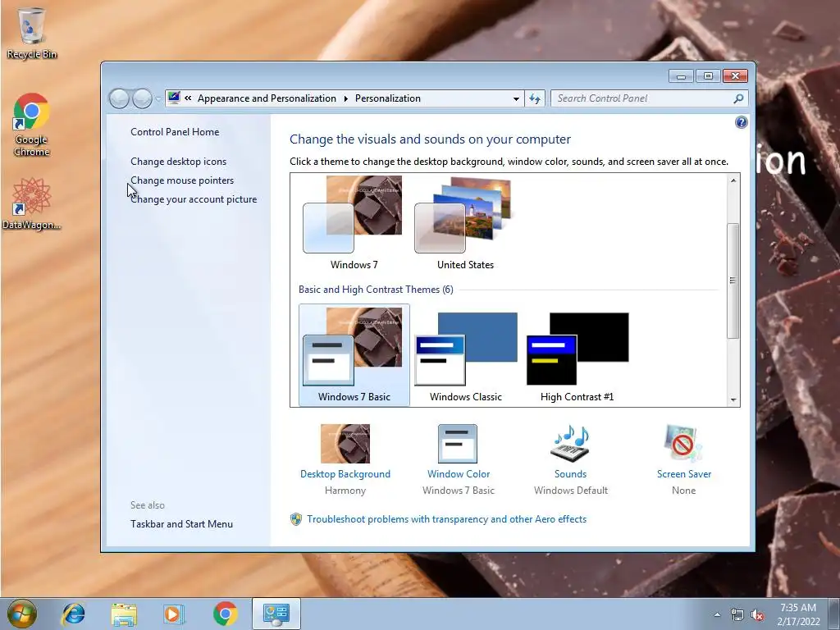Click the Control Panel taskbar button
The height and width of the screenshot is (630, 840).
[276, 614]
